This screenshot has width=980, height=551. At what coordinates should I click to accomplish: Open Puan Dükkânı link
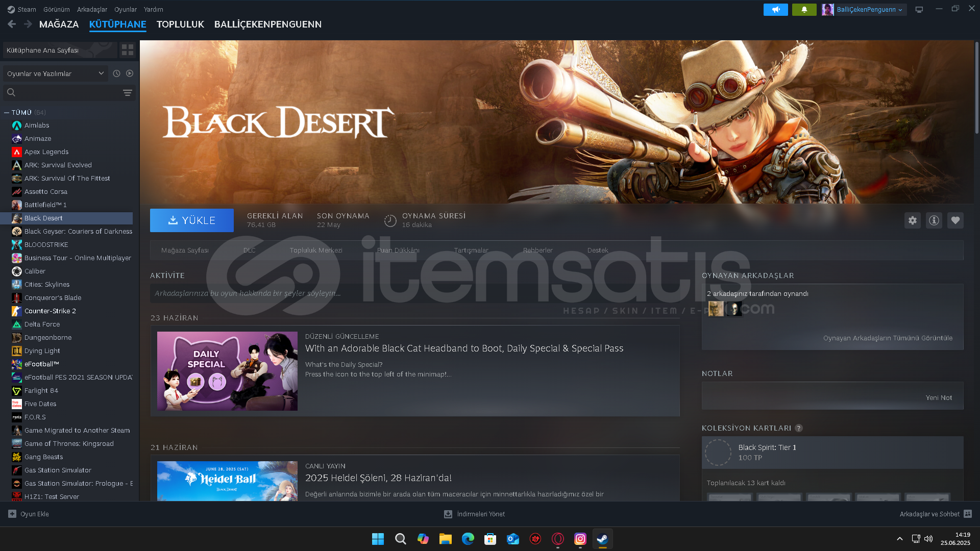pyautogui.click(x=398, y=250)
